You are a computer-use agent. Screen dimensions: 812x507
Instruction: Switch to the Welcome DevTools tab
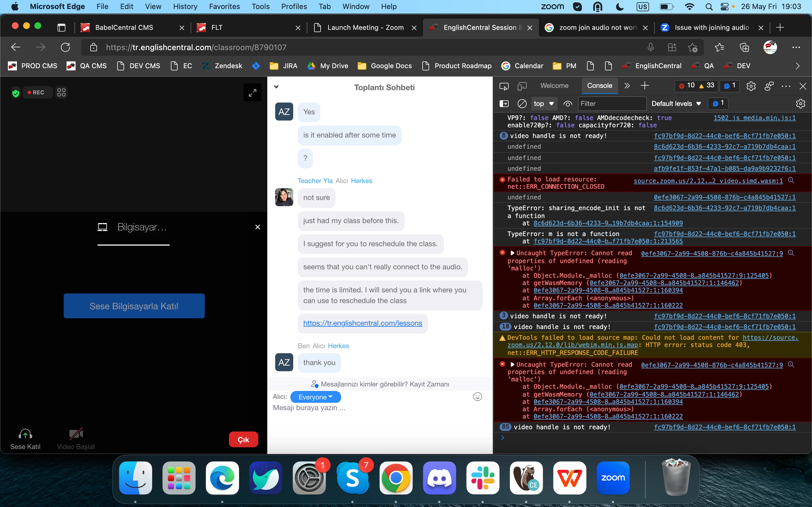coord(554,86)
